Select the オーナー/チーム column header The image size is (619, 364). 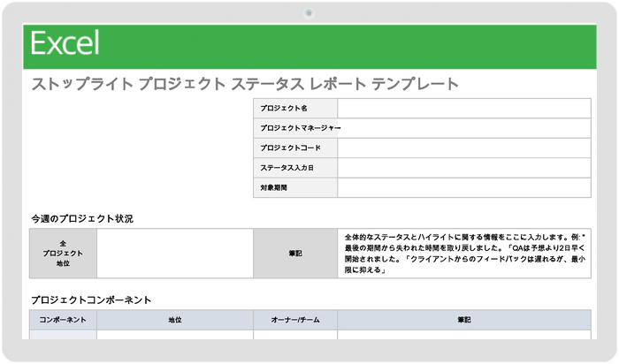coord(295,320)
